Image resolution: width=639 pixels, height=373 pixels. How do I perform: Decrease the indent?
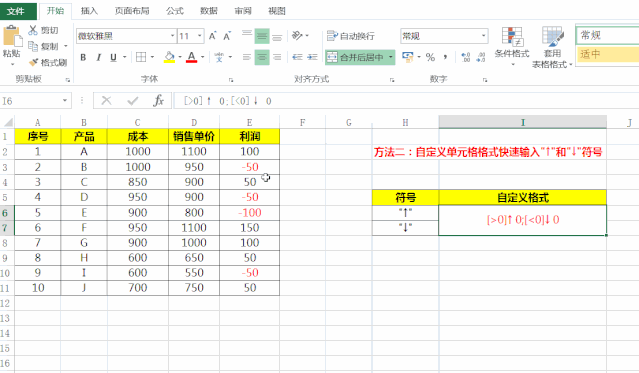[x=297, y=57]
